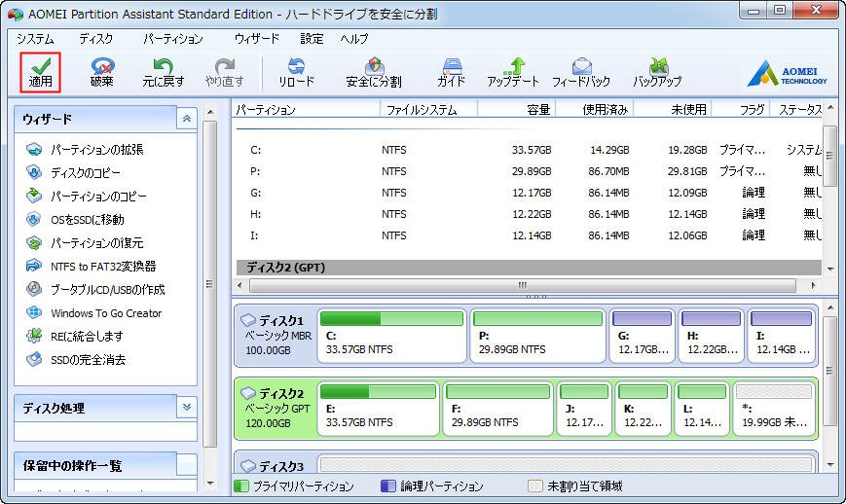
Task: Click the 破棄 (Discard) toolbar icon
Action: pos(102,72)
